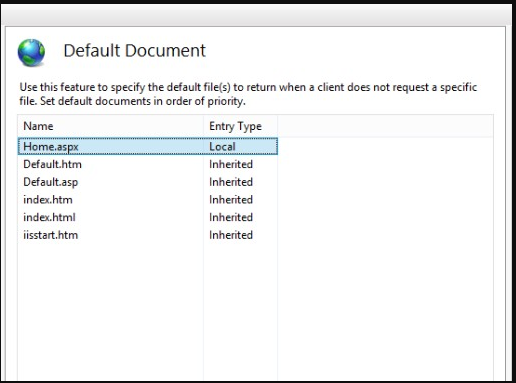
Task: Click Inherited type next to Default.htm
Action: click(x=231, y=164)
